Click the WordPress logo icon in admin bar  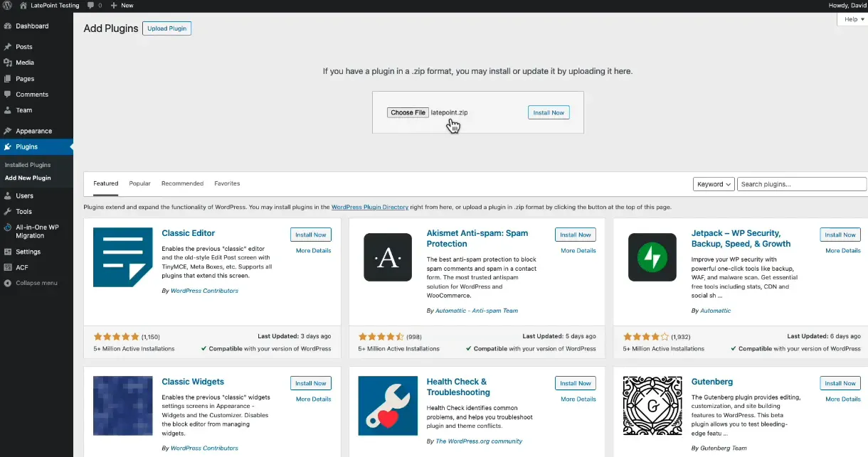[x=7, y=5]
